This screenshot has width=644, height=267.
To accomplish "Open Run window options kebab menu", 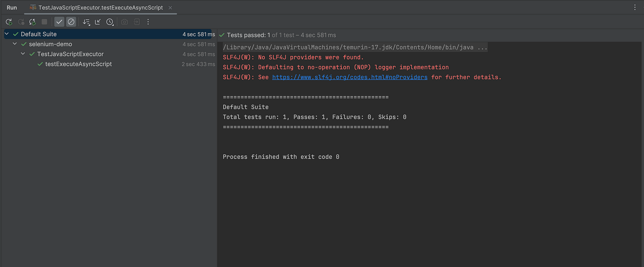I will tap(635, 7).
